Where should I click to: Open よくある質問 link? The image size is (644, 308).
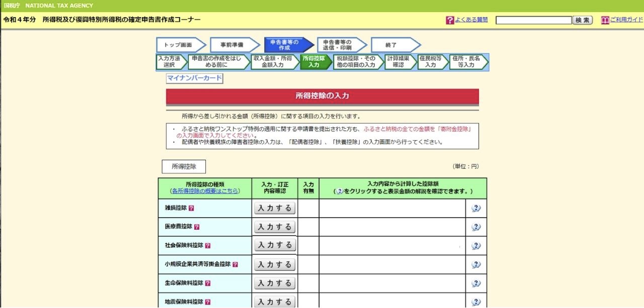(471, 20)
